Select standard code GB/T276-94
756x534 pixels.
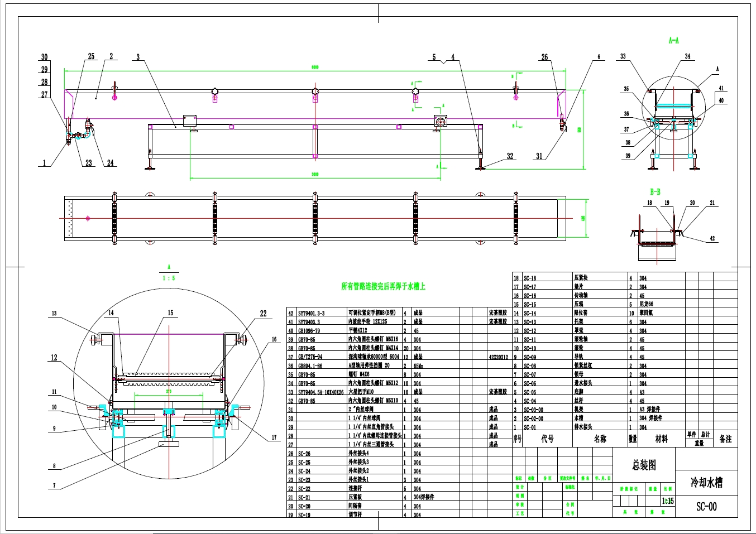coord(310,357)
